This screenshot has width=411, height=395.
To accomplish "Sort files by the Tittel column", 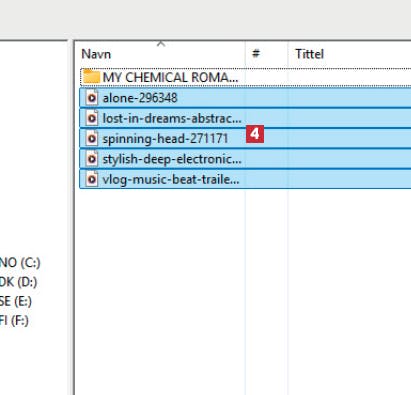I will [309, 54].
